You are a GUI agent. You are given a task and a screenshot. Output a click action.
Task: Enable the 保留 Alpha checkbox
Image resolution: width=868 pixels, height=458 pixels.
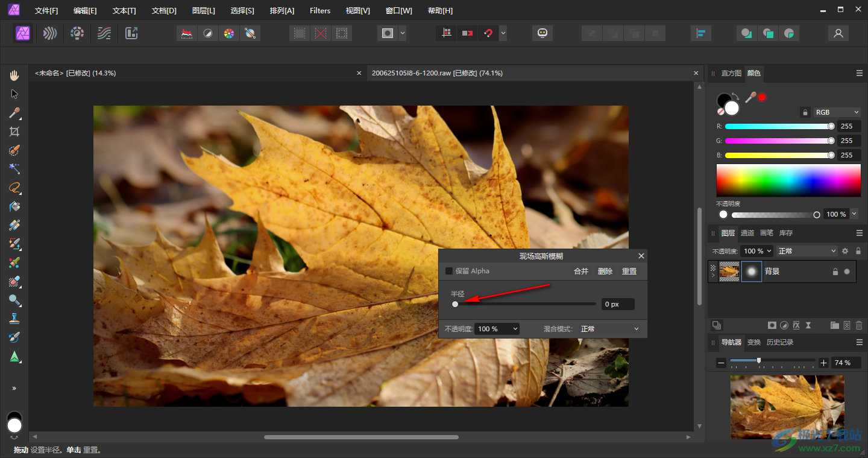coord(449,271)
